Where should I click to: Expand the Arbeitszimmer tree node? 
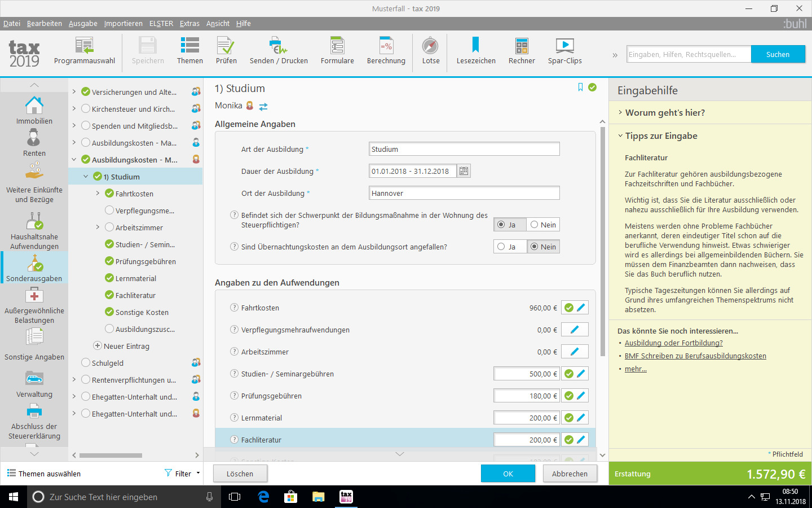[98, 227]
